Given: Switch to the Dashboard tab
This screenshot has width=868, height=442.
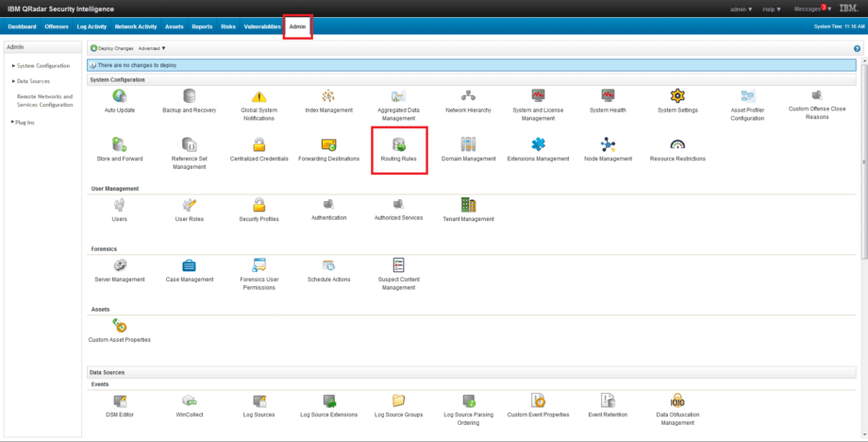Looking at the screenshot, I should click(x=22, y=26).
